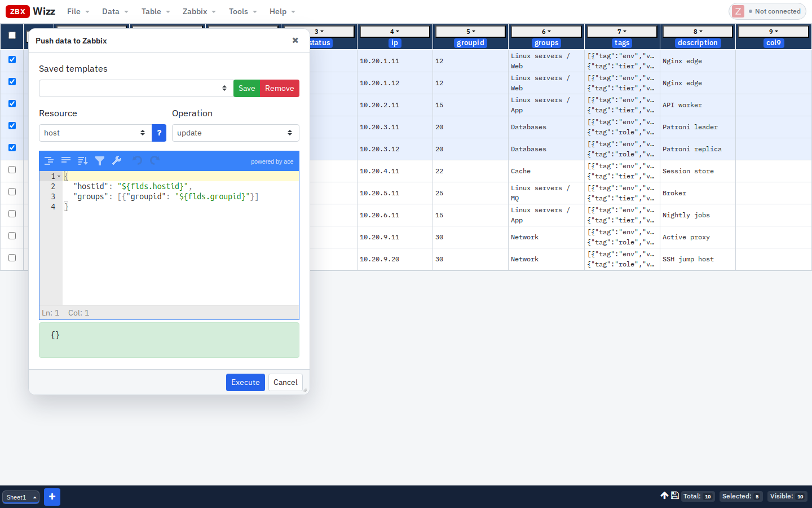Image resolution: width=812 pixels, height=508 pixels.
Task: Click the ip column label
Action: 395,43
